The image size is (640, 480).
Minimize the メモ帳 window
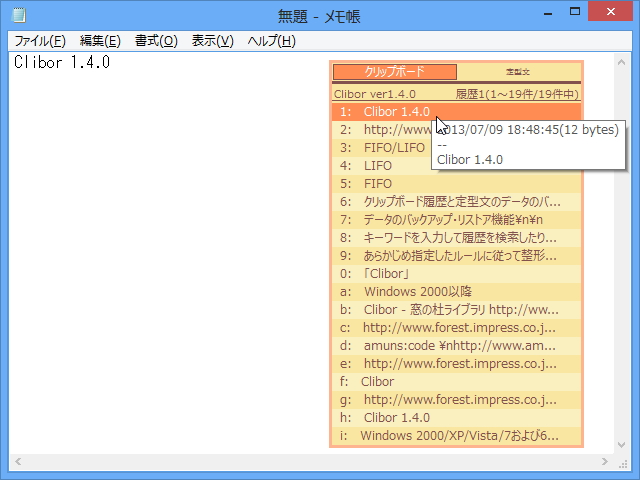[548, 13]
